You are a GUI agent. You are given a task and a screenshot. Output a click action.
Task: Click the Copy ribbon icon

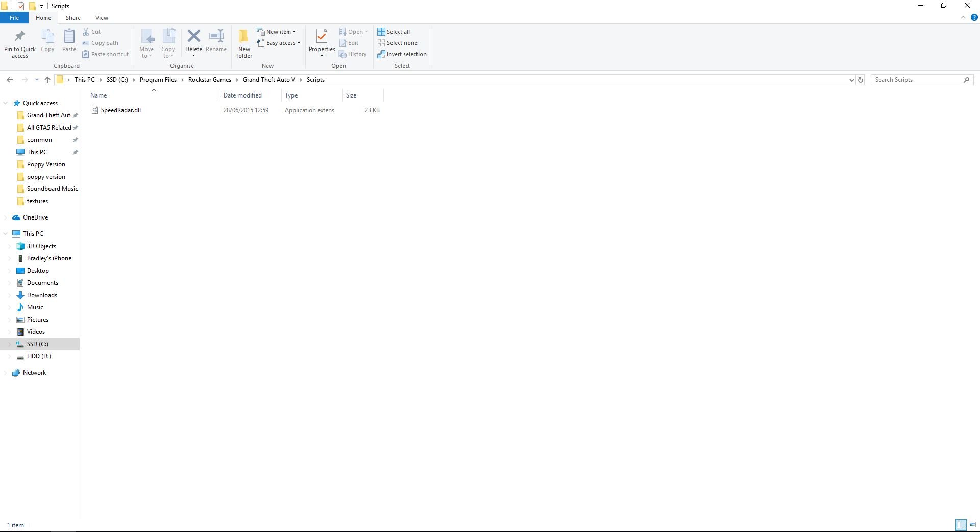coord(47,40)
